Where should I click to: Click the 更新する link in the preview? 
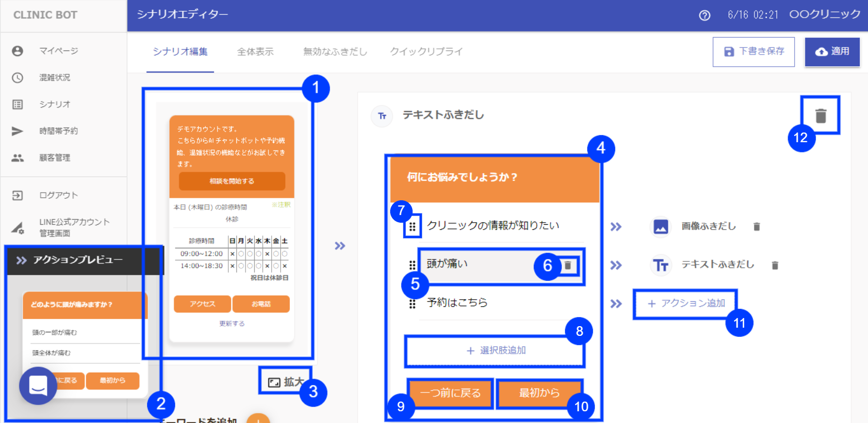pos(232,324)
